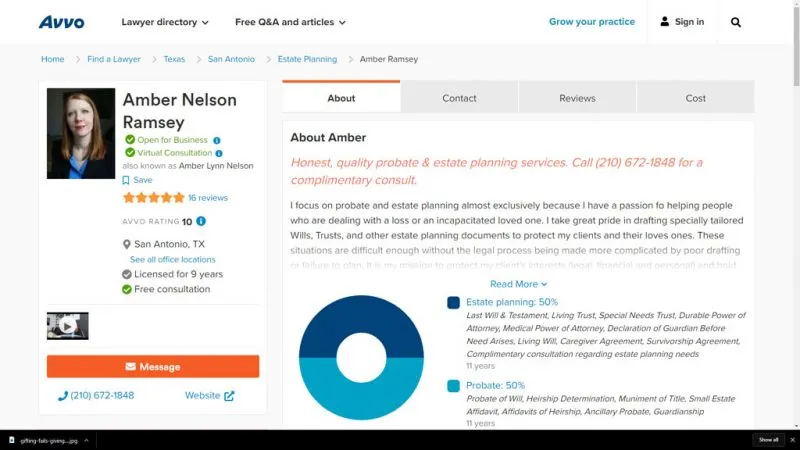800x450 pixels.
Task: Click the Avvo logo
Action: point(61,22)
